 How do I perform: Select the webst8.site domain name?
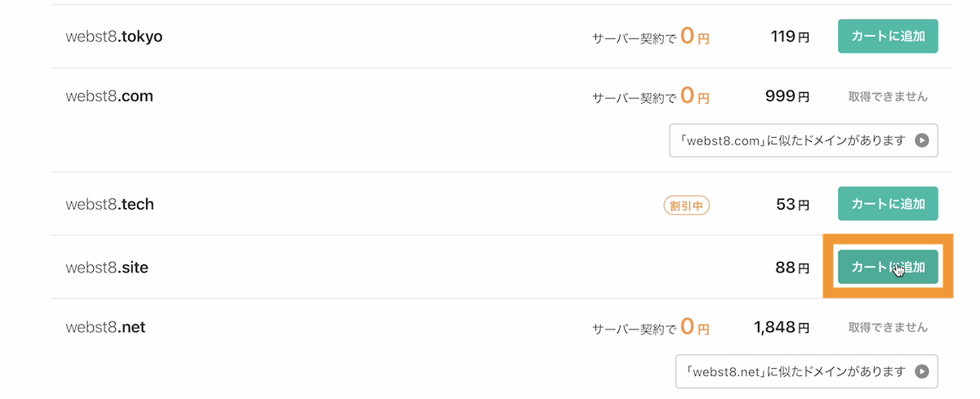[107, 267]
